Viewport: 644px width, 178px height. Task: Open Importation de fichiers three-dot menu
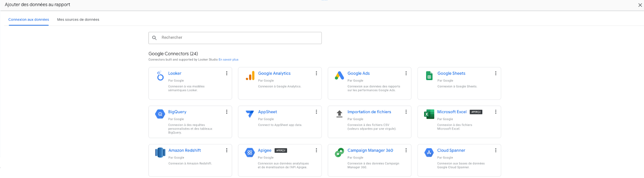[x=406, y=112]
